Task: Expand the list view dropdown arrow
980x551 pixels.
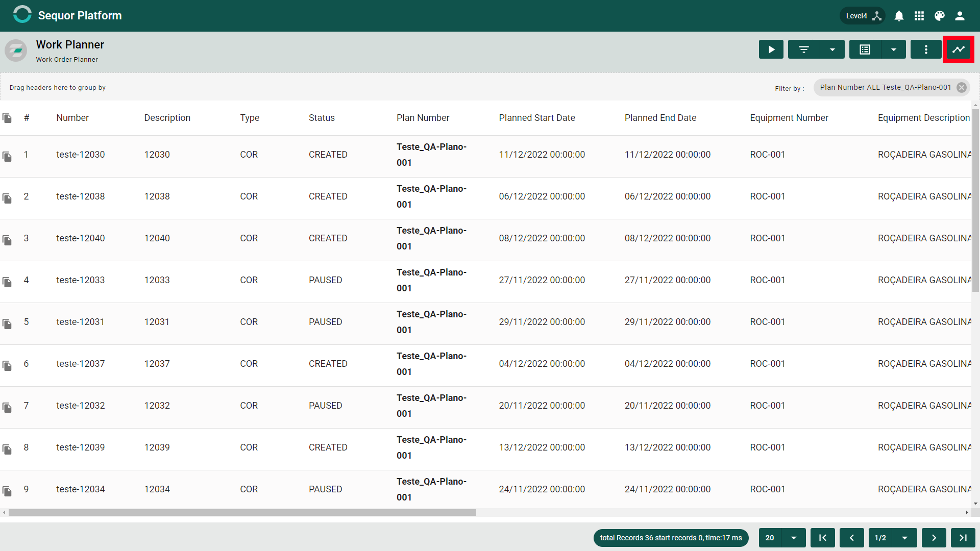Action: pos(894,49)
